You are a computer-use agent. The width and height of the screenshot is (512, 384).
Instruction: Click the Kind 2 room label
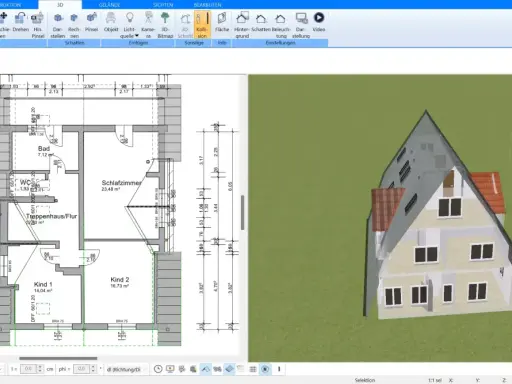120,279
